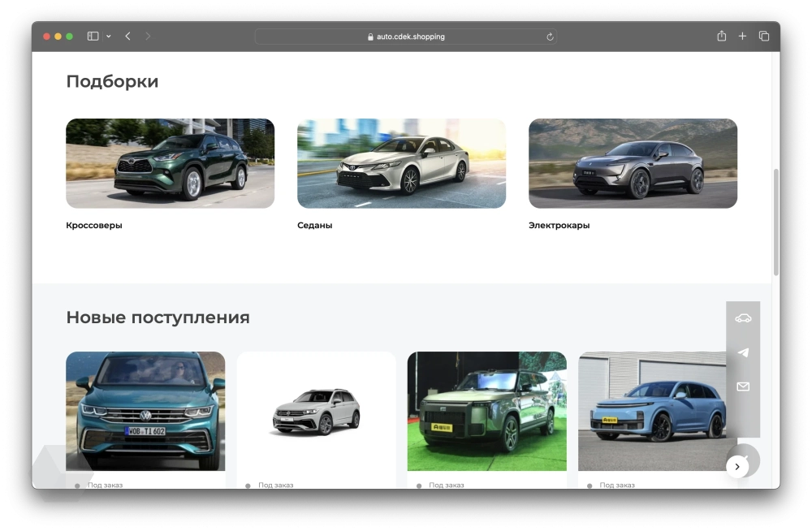Viewport: 812px width, 531px height.
Task: Toggle the Safari sidebar icon
Action: click(x=93, y=37)
